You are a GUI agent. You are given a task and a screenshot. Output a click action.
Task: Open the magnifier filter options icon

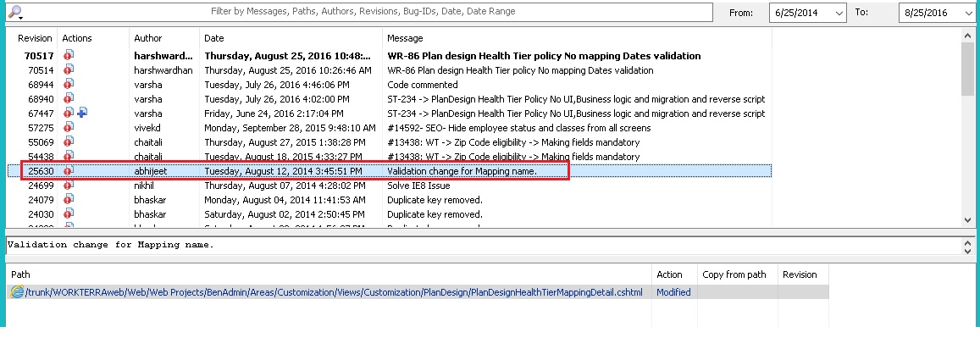click(x=15, y=12)
